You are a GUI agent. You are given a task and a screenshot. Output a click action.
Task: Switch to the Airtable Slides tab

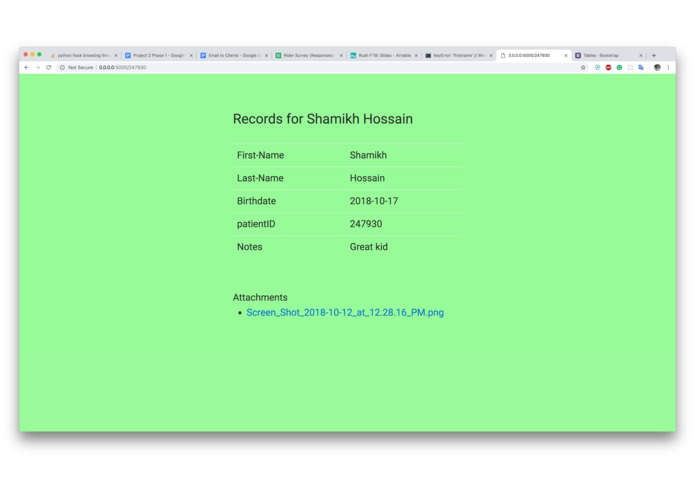384,55
